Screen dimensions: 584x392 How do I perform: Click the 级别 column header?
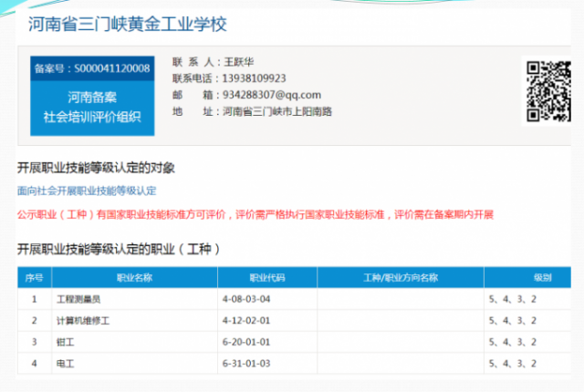click(x=527, y=277)
